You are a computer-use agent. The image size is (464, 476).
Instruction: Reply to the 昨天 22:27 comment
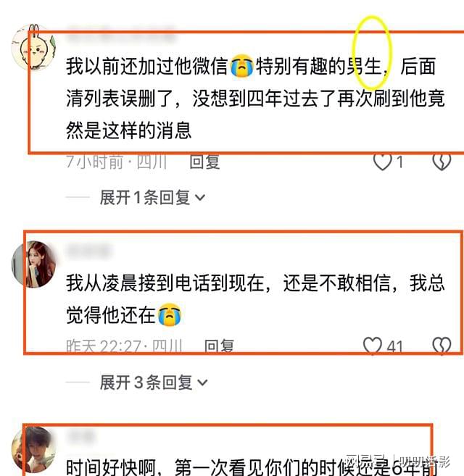pyautogui.click(x=219, y=346)
